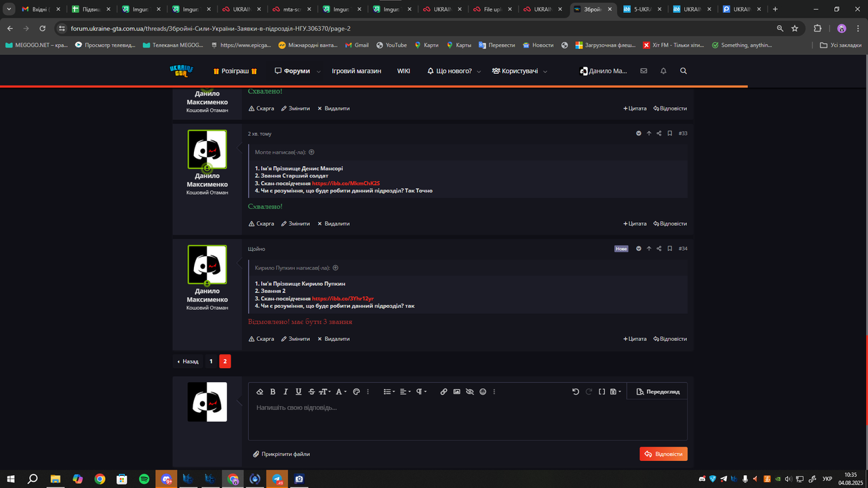868x488 pixels.
Task: Open the Що нового? menu
Action: pos(450,71)
